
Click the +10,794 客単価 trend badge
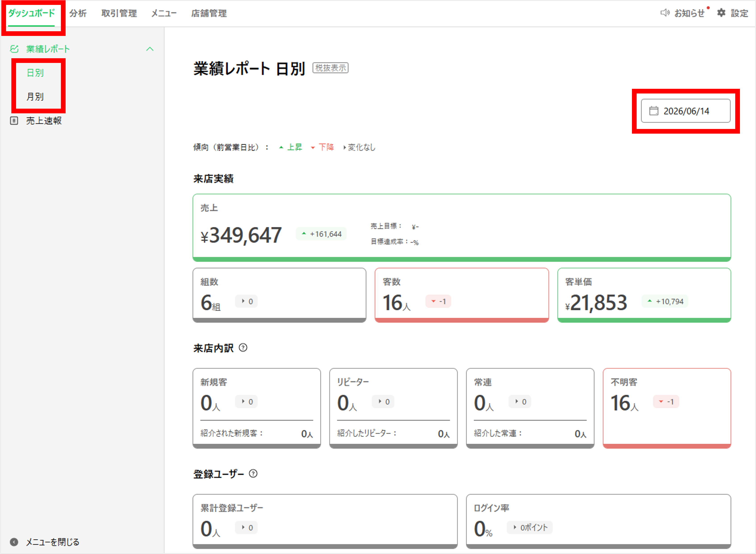click(x=665, y=301)
